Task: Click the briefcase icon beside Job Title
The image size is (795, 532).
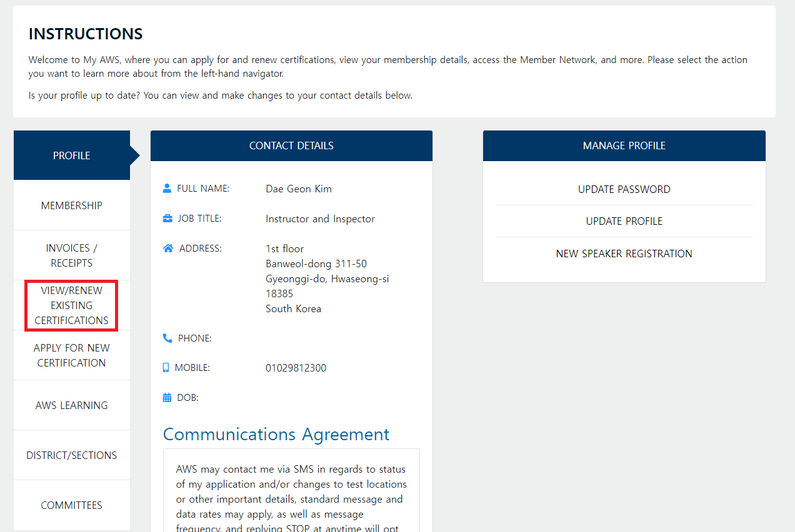Action: click(167, 219)
